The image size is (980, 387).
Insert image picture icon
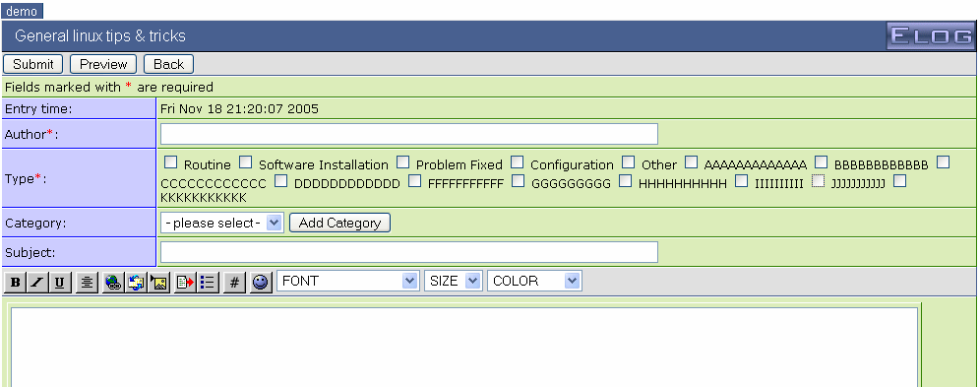[159, 283]
